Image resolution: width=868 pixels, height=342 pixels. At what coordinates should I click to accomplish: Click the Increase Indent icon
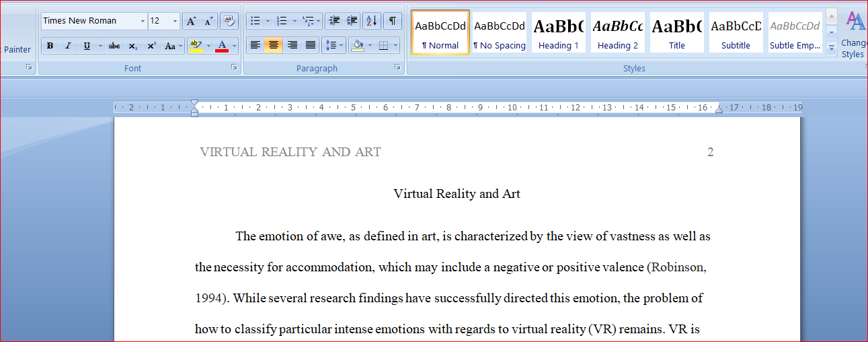click(352, 21)
